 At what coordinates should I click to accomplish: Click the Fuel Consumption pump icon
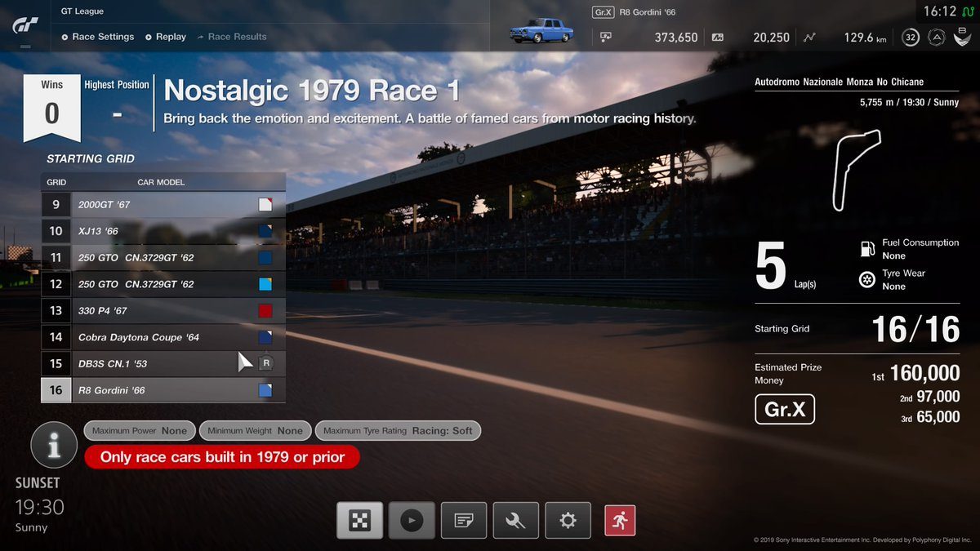coord(867,249)
